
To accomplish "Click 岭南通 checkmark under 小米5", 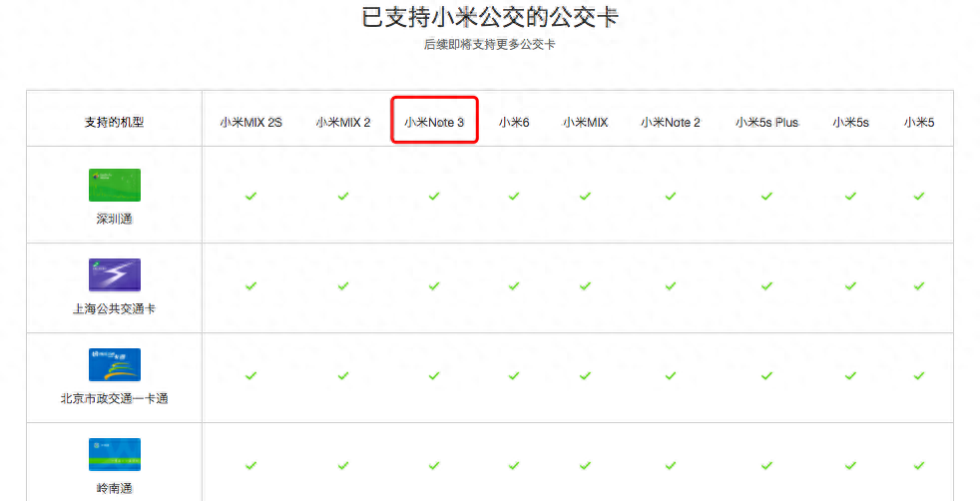I will click(x=919, y=466).
